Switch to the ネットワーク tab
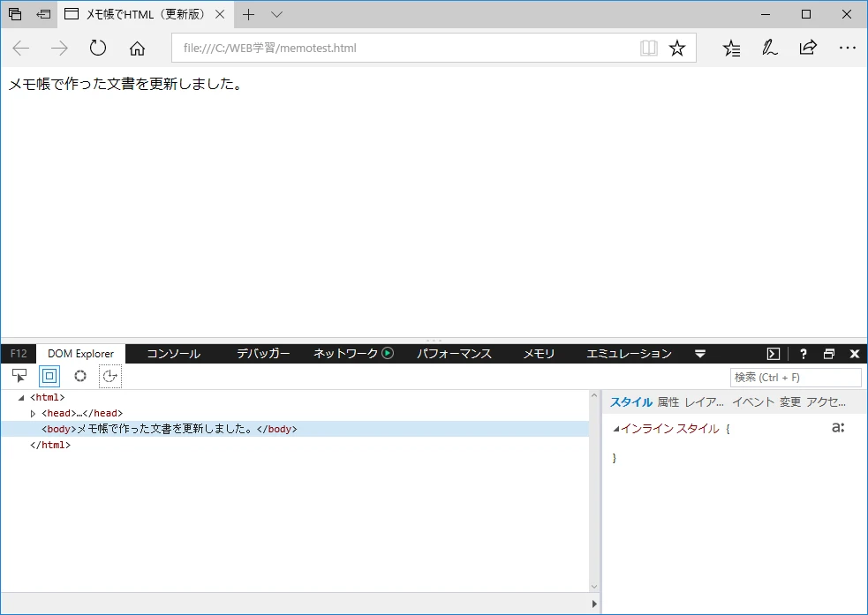868x615 pixels. 345,354
